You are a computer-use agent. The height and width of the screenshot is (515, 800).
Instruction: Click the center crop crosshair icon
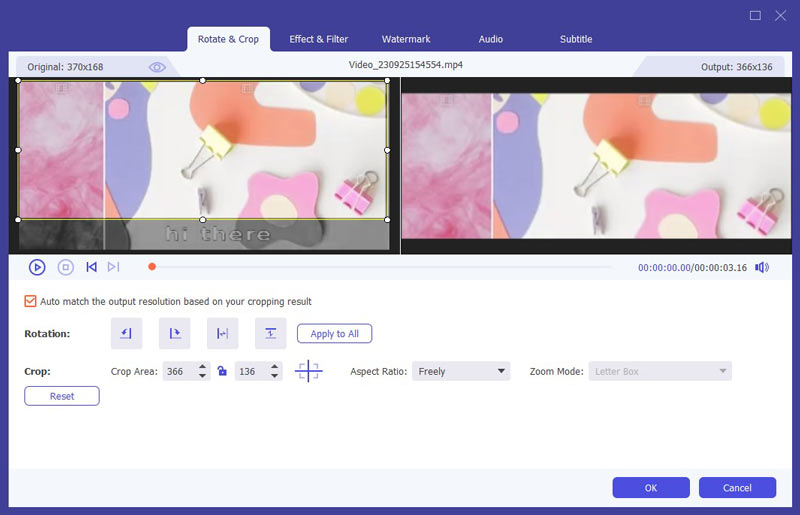[308, 371]
